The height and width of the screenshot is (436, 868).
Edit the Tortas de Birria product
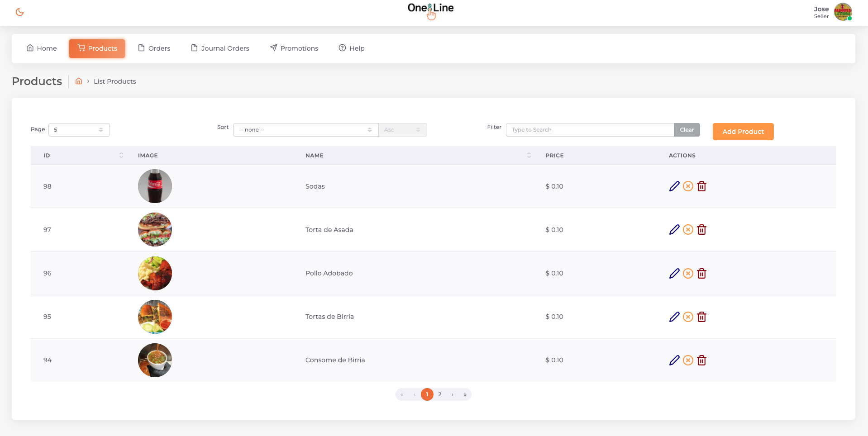pos(674,317)
